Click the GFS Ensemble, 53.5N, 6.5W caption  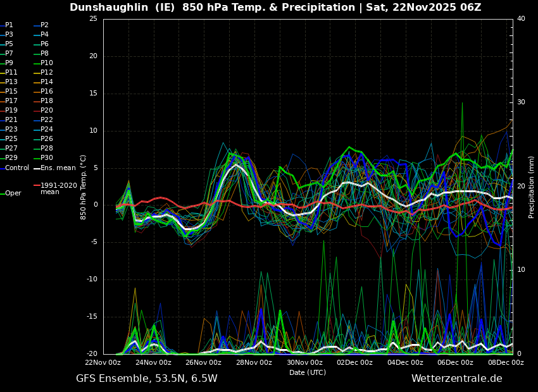pyautogui.click(x=146, y=379)
